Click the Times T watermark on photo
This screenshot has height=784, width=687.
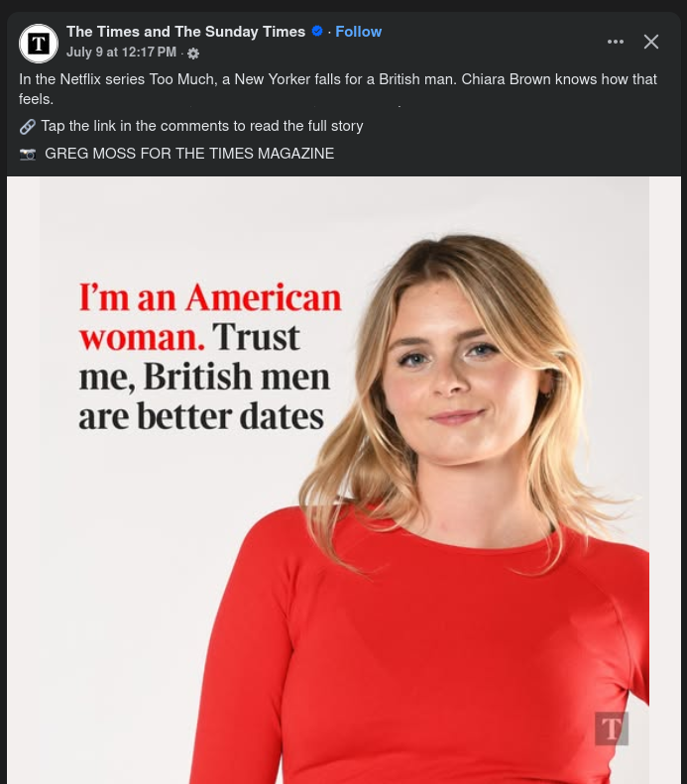pyautogui.click(x=612, y=728)
